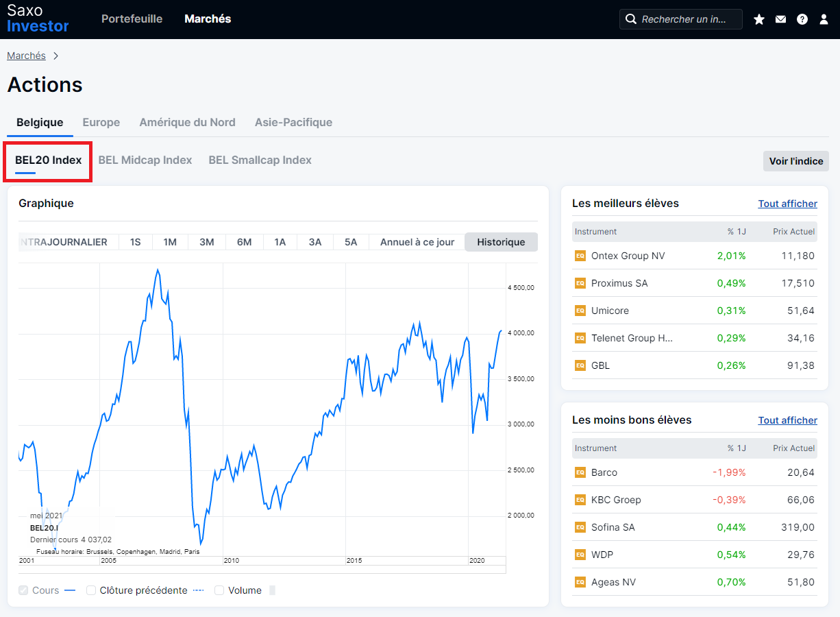Sort Les meilleurs élèves by % 1J

point(737,232)
